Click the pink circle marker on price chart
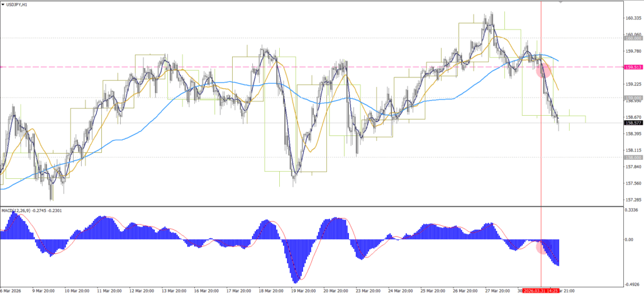644x294 pixels. (x=543, y=70)
